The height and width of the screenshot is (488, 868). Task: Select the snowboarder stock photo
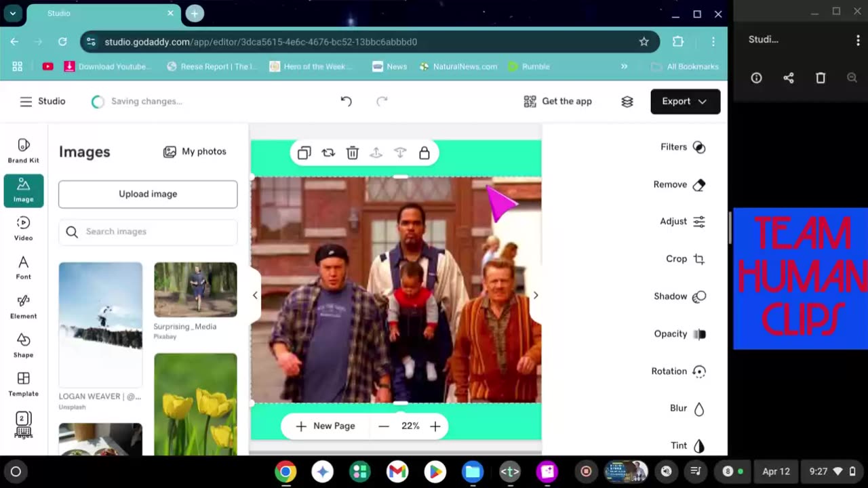click(x=100, y=325)
